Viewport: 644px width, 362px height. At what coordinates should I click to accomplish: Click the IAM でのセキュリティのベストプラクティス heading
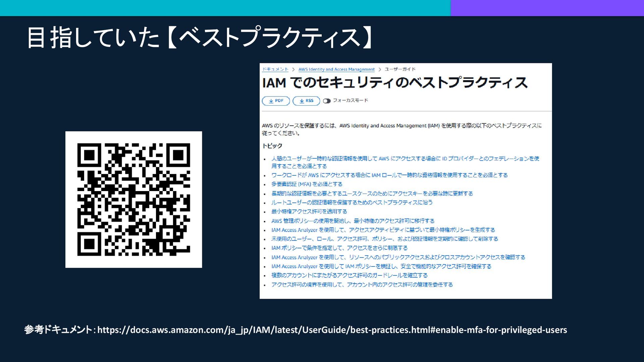[394, 83]
